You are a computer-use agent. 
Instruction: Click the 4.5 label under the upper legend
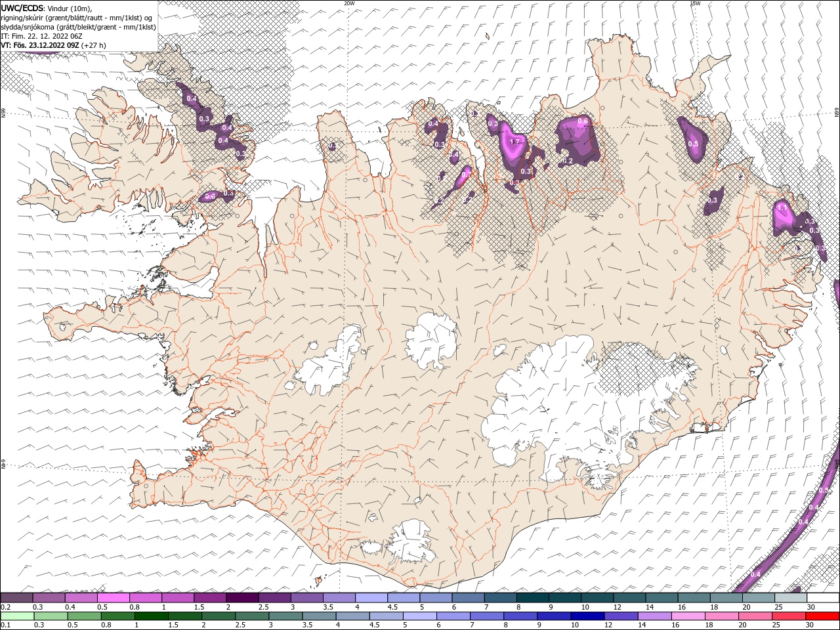[392, 607]
